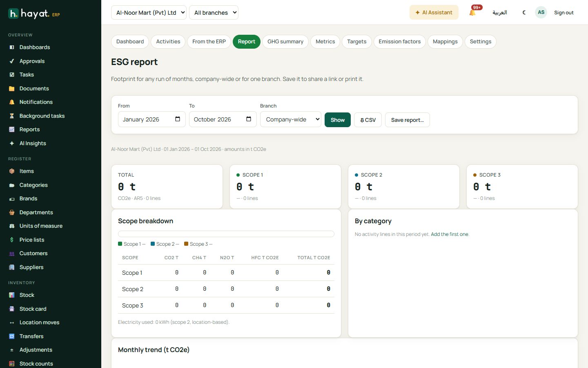Click the January 2026 From field
This screenshot has height=368, width=588.
click(x=152, y=119)
